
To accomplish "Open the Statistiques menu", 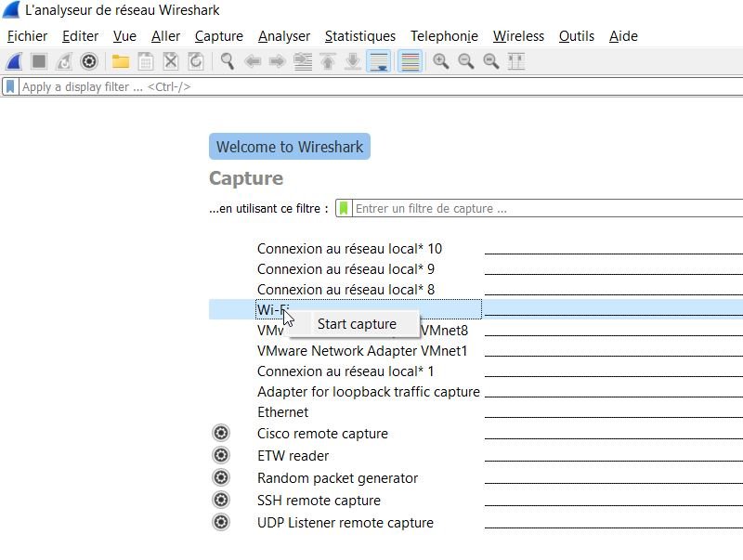I will (x=360, y=36).
